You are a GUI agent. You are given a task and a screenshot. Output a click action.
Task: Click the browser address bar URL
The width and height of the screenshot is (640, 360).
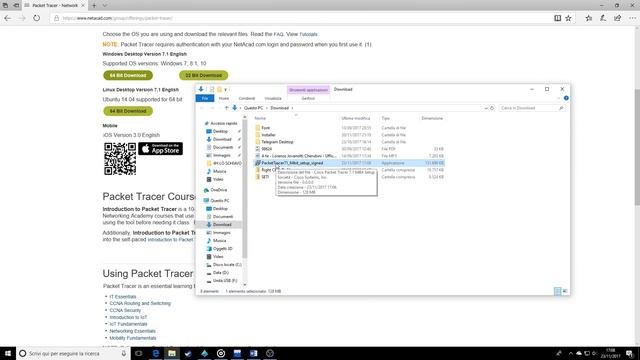(117, 18)
